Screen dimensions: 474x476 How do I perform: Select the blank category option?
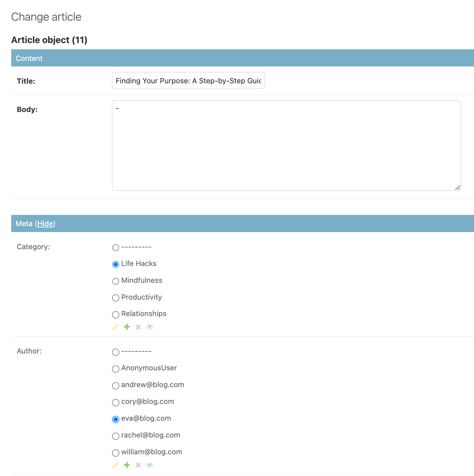click(x=116, y=247)
